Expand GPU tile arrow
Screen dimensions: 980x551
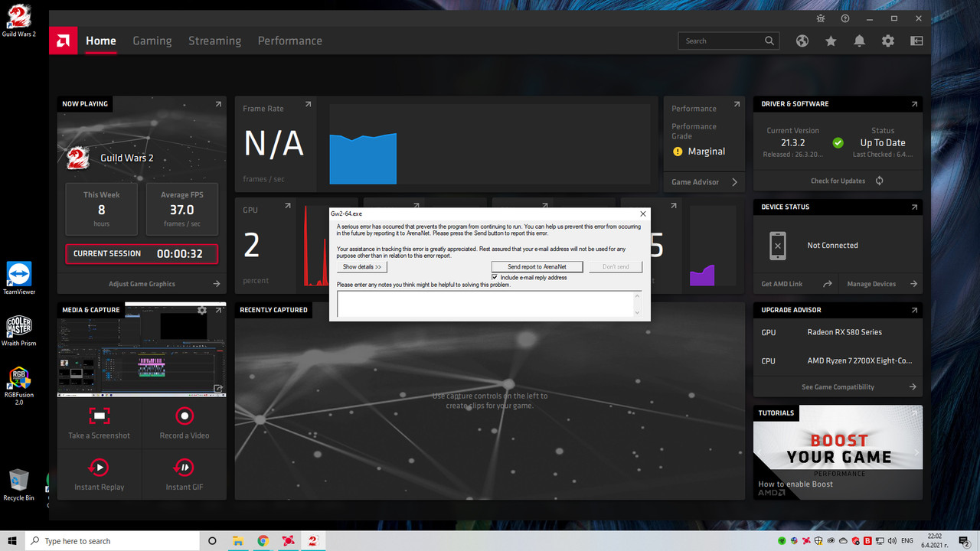(x=288, y=206)
